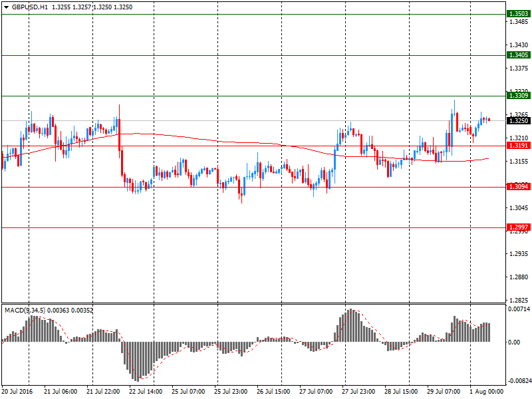
Task: Click the 1.2880 price scale value
Action: click(x=519, y=277)
